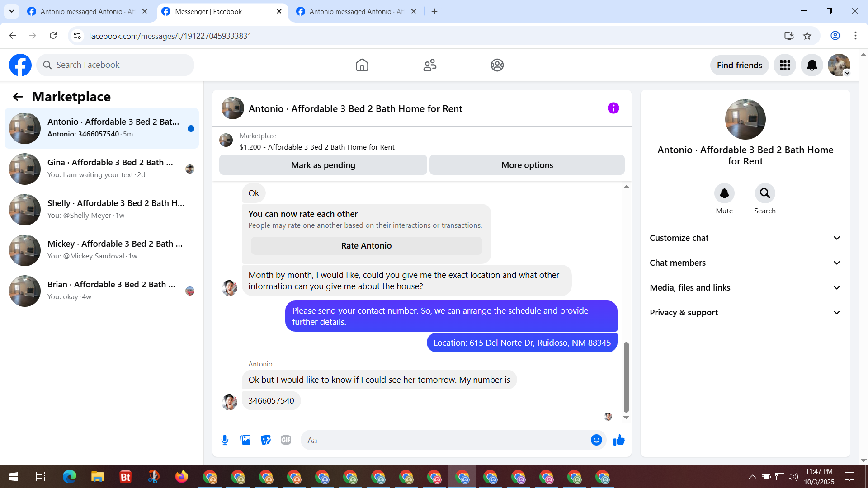
Task: Open the Facebook Home icon
Action: [362, 65]
